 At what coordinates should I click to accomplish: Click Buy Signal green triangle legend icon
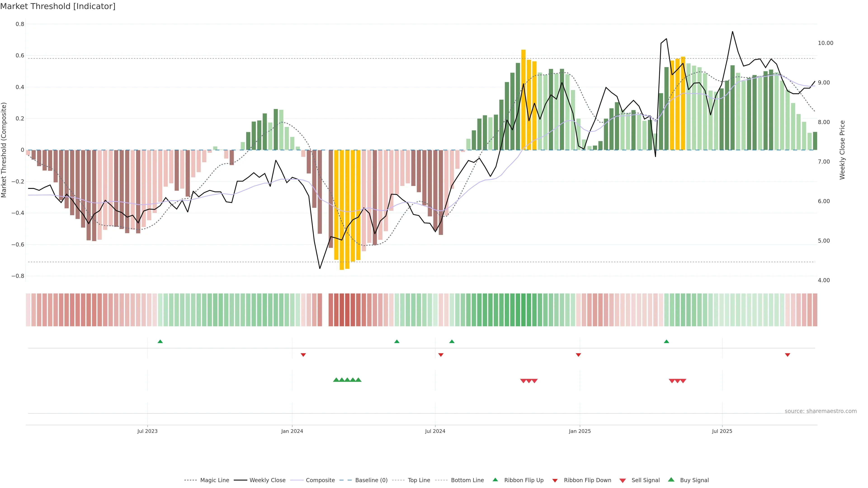(x=671, y=480)
